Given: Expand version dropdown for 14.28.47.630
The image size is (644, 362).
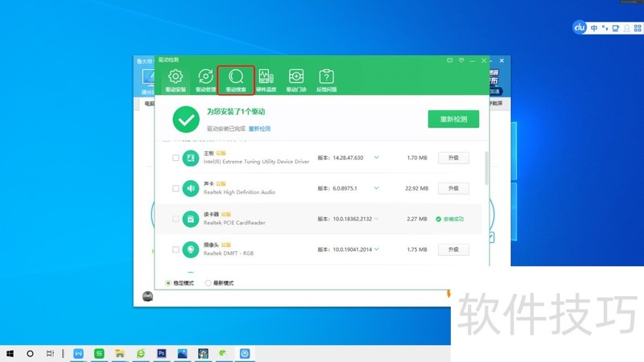Looking at the screenshot, I should coord(376,158).
